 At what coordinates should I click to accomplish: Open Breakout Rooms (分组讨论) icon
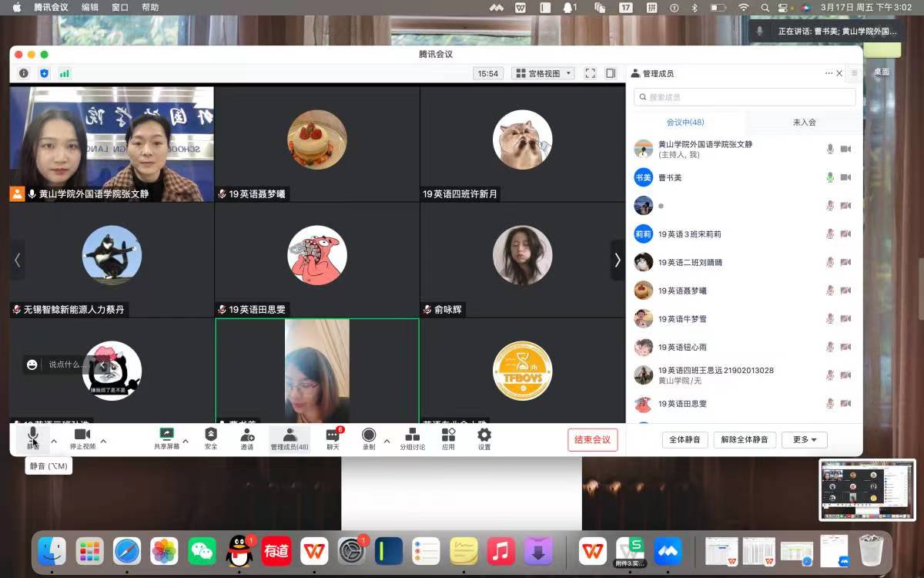[412, 435]
